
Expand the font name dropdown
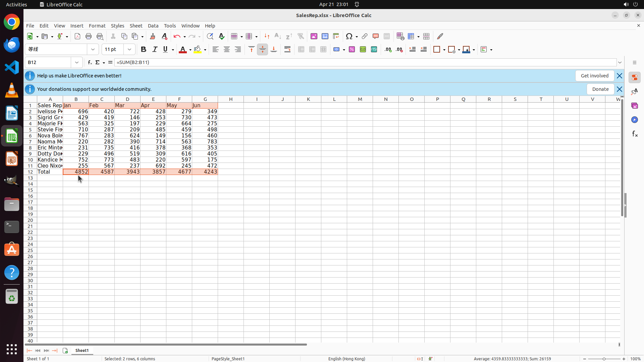[93, 49]
